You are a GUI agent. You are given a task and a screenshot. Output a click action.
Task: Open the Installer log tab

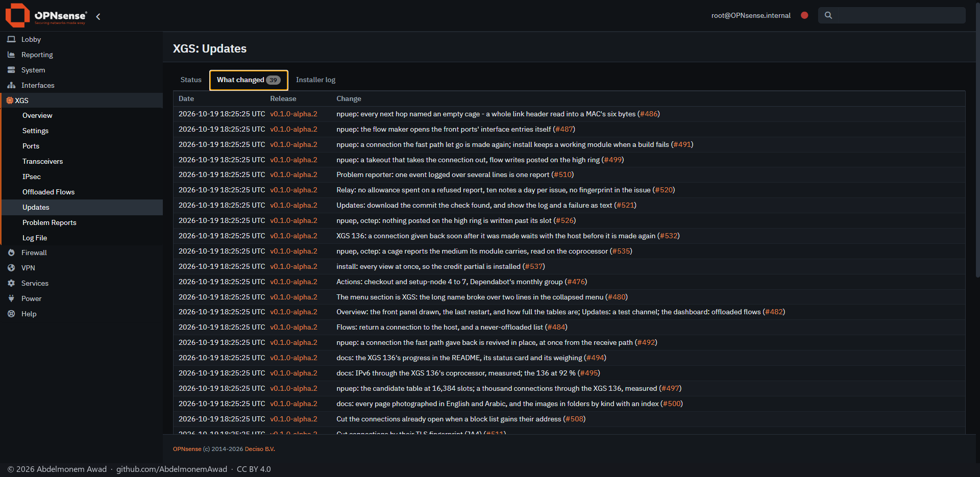[x=315, y=80]
